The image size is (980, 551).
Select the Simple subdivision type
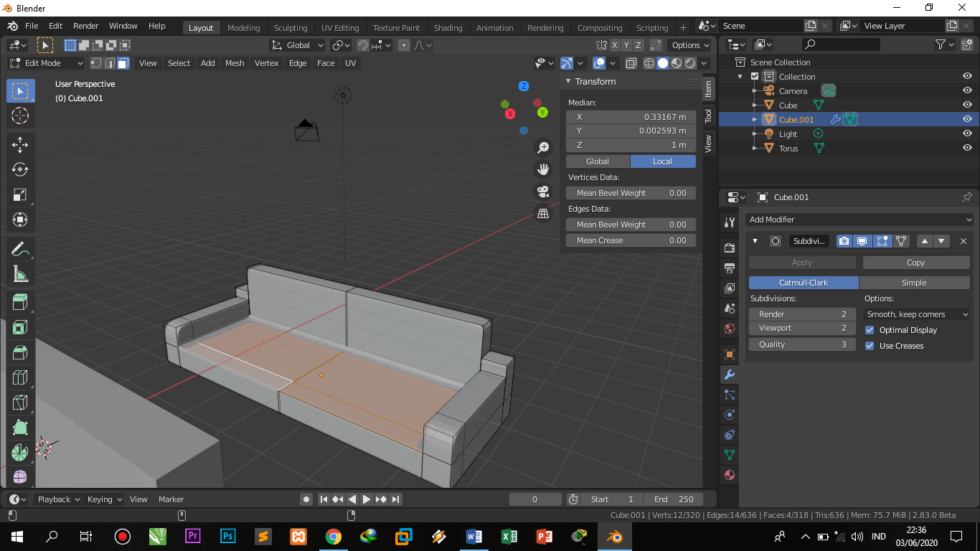coord(914,283)
